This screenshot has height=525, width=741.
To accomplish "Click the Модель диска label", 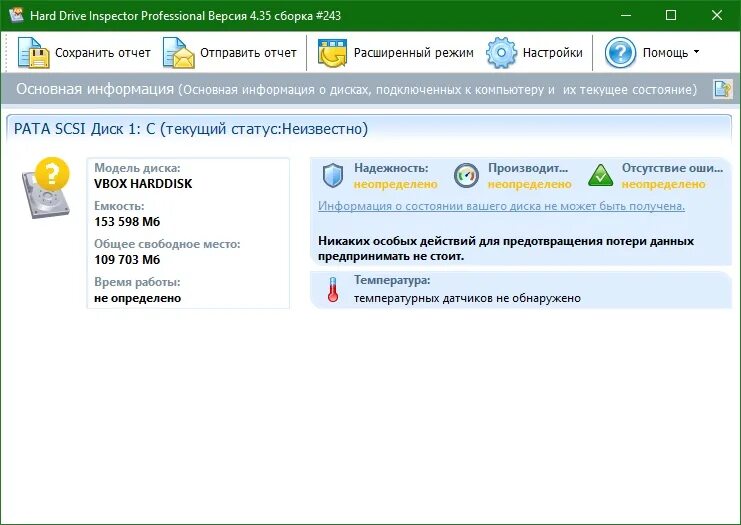I will (137, 168).
